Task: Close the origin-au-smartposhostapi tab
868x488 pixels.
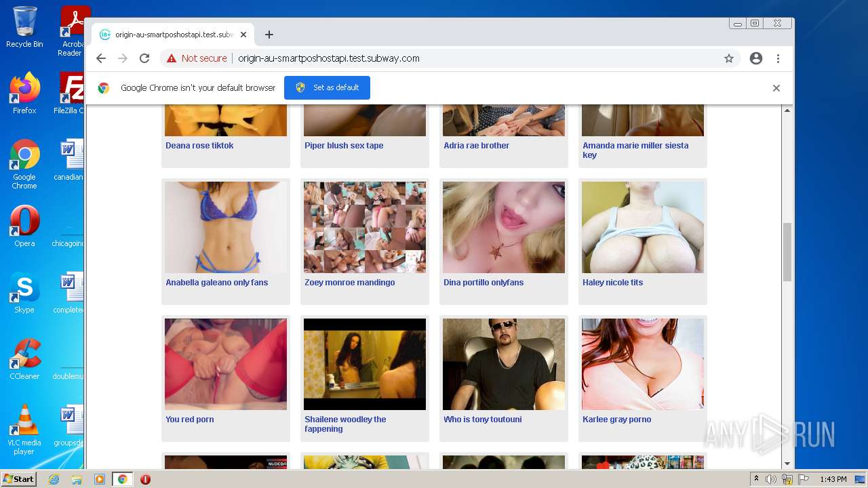Action: coord(243,35)
